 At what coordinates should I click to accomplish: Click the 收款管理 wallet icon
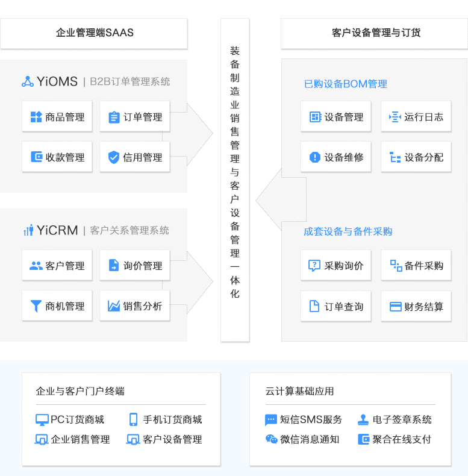[36, 157]
